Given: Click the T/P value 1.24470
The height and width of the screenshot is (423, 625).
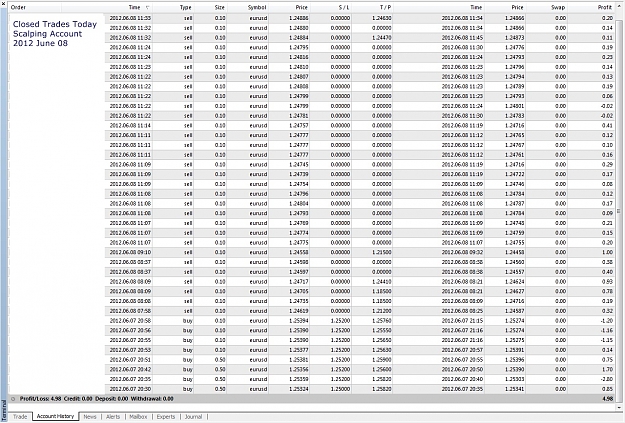Looking at the screenshot, I should pos(381,38).
